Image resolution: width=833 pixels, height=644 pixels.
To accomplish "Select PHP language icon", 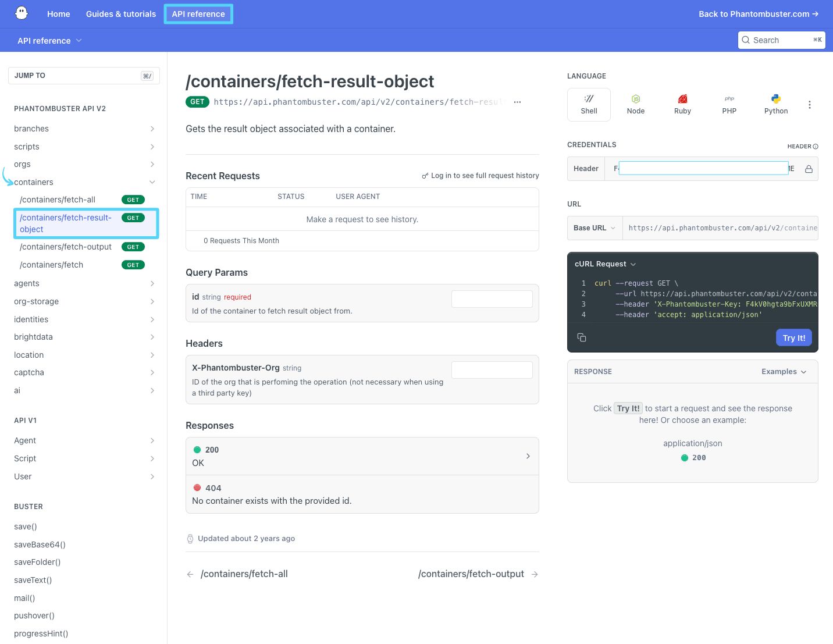I will click(x=729, y=105).
